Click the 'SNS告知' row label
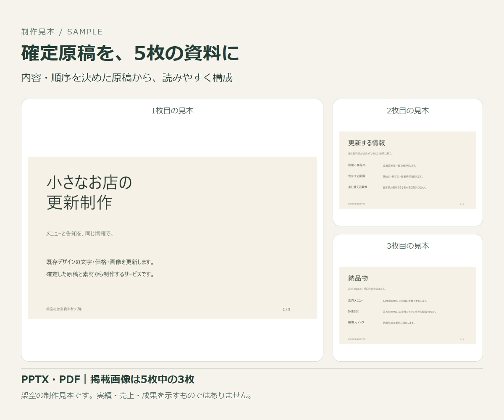The width and height of the screenshot is (504, 420). [354, 312]
